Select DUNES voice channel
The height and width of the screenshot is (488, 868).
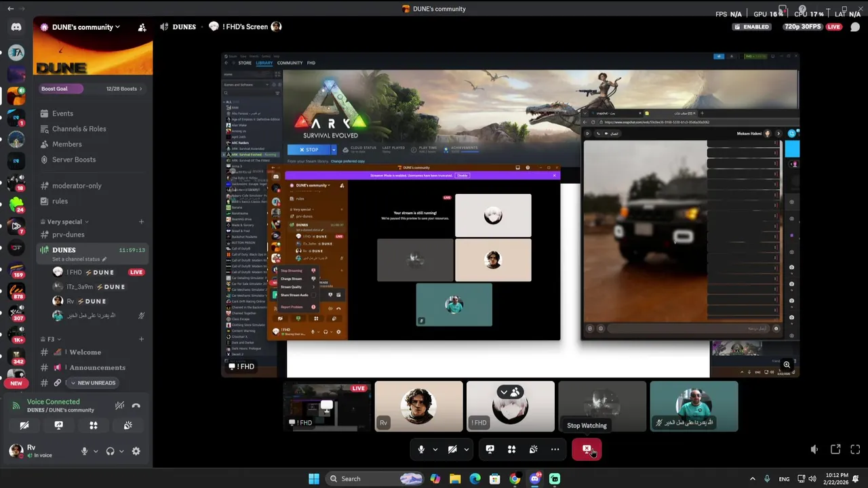coord(93,253)
